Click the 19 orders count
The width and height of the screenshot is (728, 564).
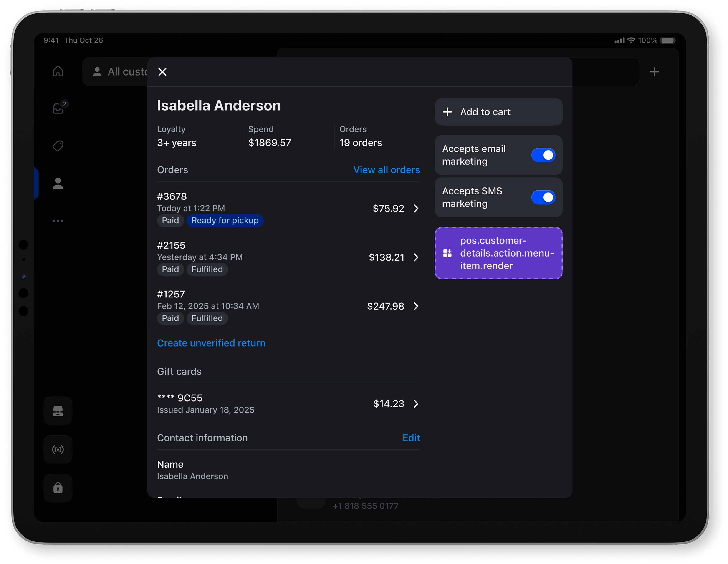tap(361, 143)
